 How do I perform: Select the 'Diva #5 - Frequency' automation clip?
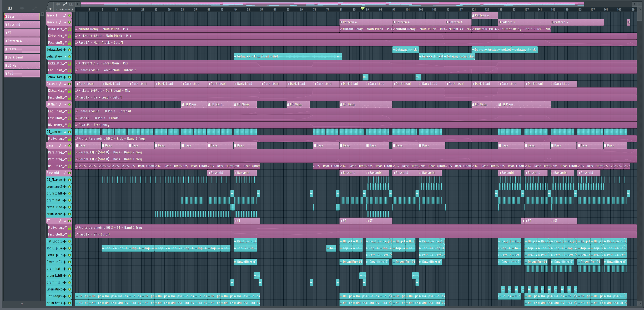[x=356, y=125]
